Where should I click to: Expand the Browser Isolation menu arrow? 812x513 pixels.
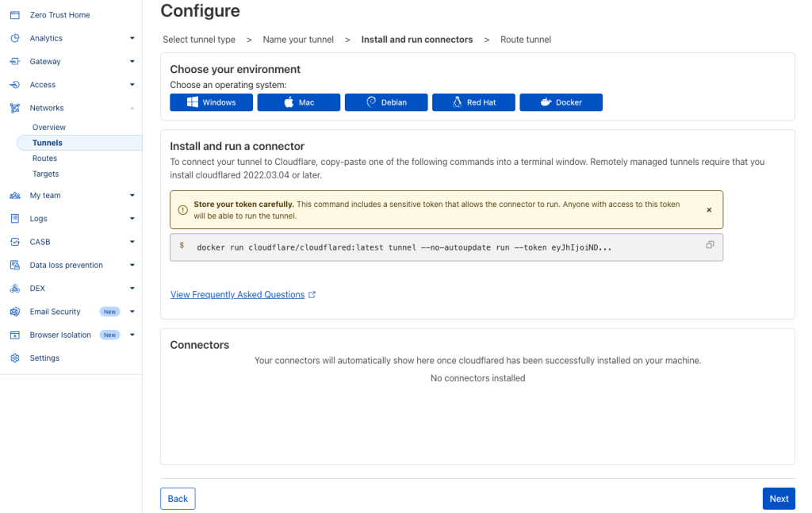coord(132,335)
